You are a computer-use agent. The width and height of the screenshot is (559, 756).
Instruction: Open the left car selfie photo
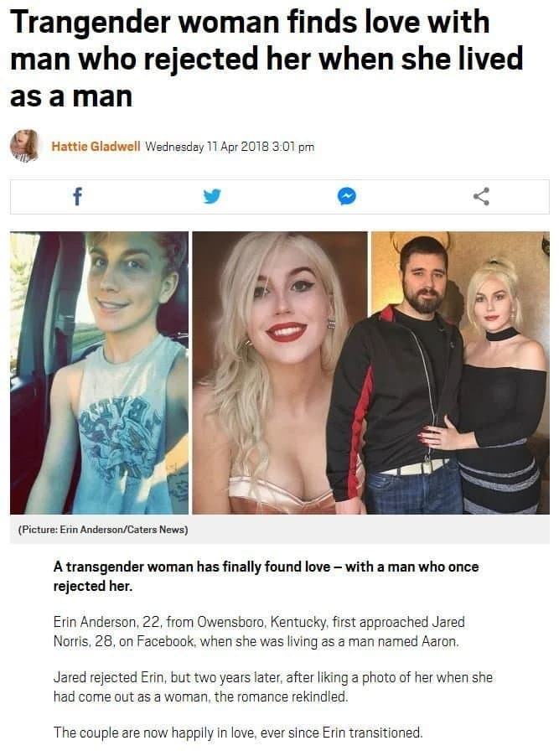coord(100,373)
